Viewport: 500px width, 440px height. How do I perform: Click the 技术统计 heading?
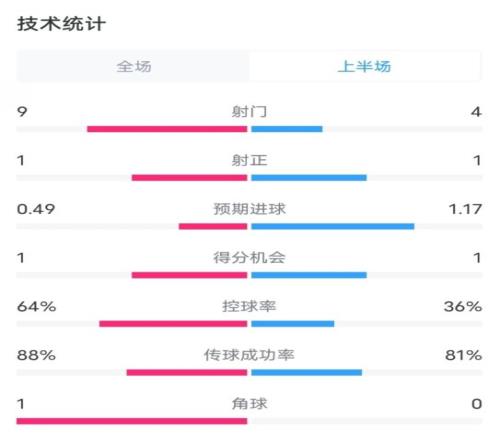(x=61, y=24)
